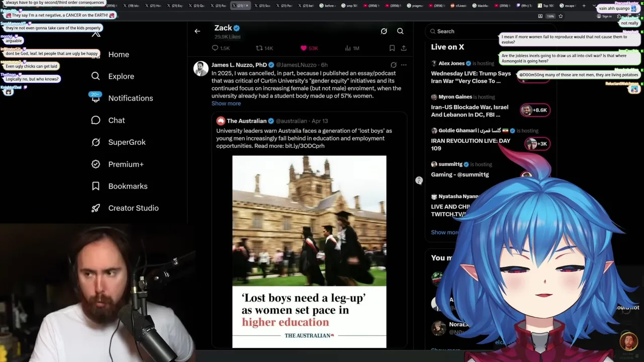
Task: Click the X logo at the sidebar top
Action: click(96, 34)
